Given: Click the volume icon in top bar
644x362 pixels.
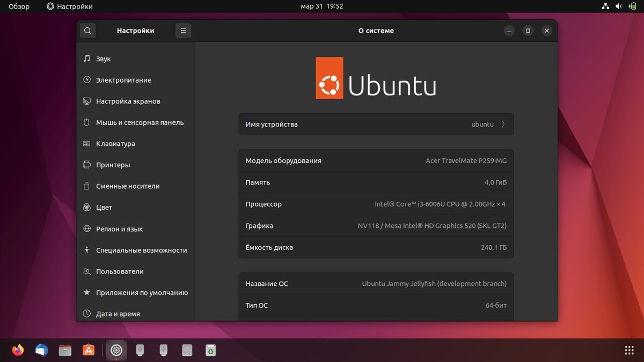Looking at the screenshot, I should (x=619, y=6).
